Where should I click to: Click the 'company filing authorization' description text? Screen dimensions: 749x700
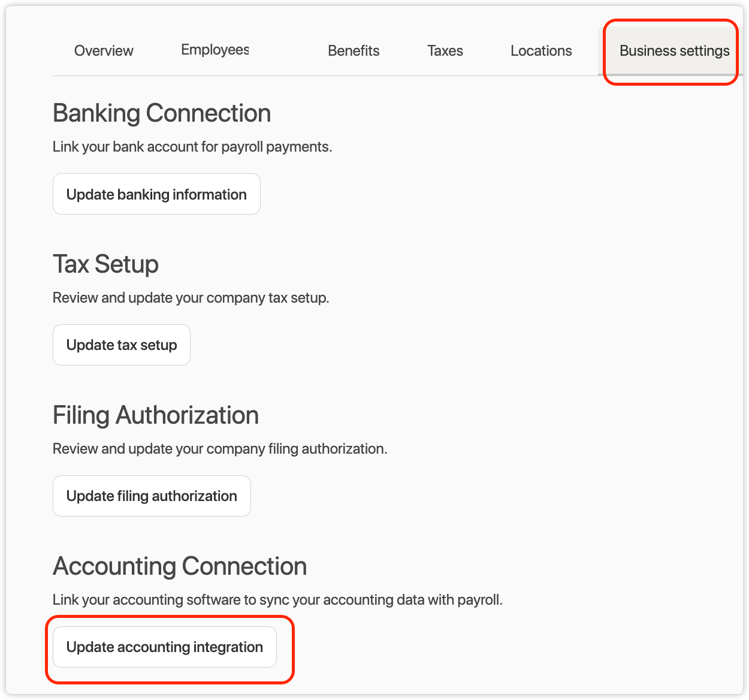tap(219, 449)
